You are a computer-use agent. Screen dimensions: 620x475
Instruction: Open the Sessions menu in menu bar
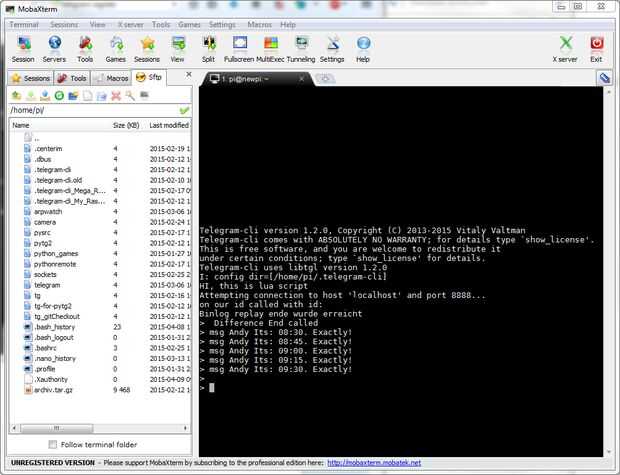(64, 25)
